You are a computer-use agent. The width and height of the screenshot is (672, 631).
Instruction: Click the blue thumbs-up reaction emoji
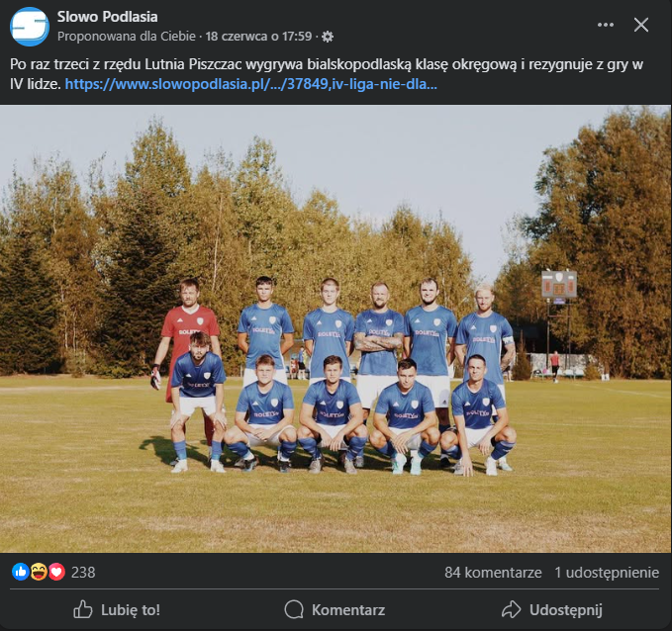20,572
